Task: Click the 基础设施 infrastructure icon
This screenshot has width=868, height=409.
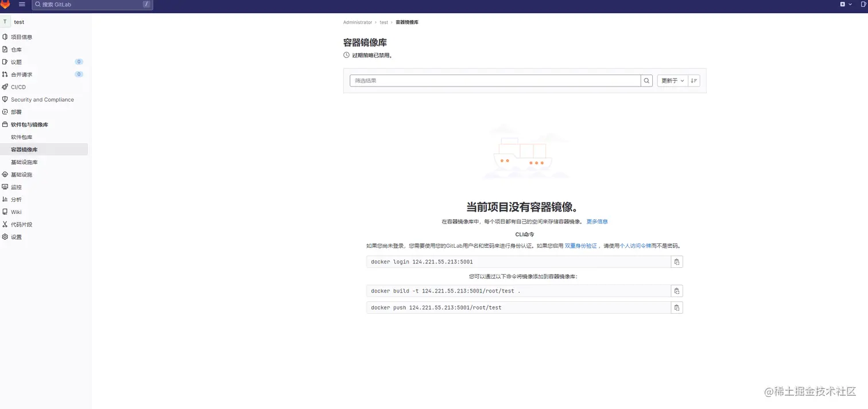Action: tap(5, 174)
